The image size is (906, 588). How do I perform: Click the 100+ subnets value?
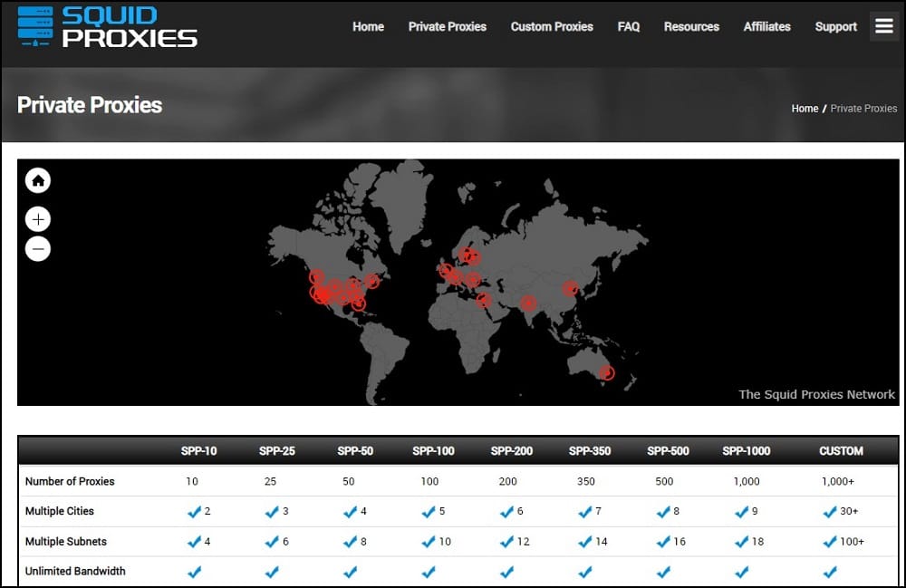click(x=853, y=542)
